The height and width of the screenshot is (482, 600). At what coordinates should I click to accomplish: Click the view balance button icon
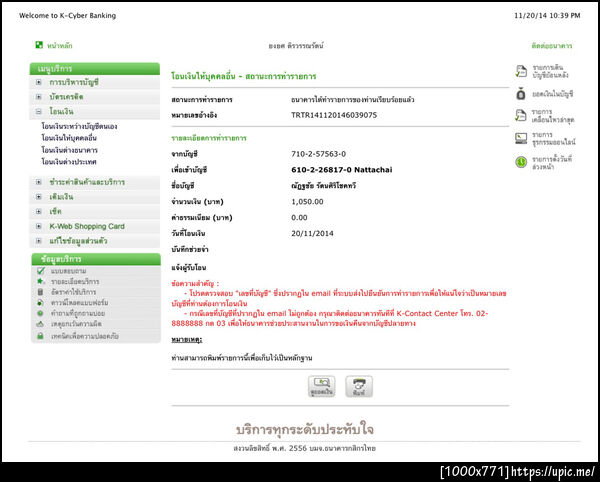click(x=322, y=386)
